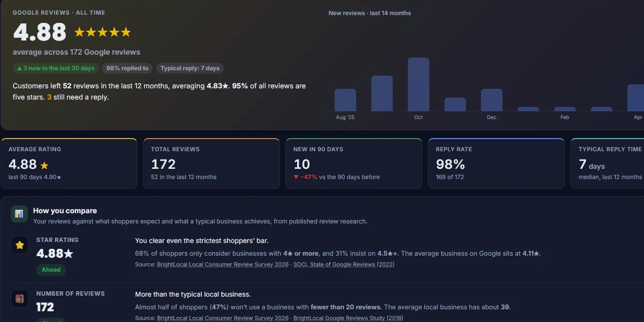The image size is (644, 322).
Task: Open BrightLocal Consumer Review Survey 2026 under Star Rating
Action: [x=222, y=264]
